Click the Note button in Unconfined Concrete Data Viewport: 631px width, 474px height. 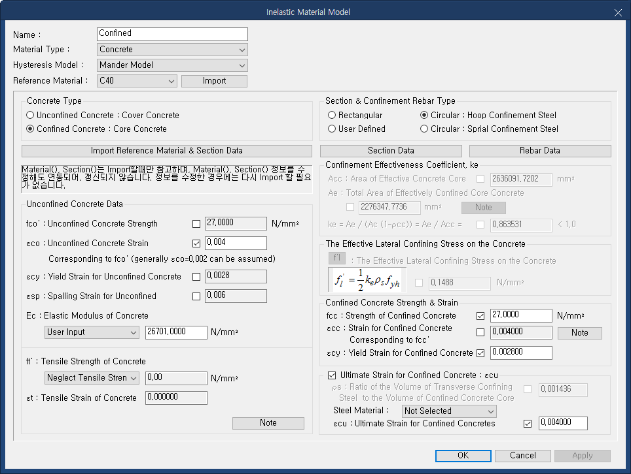pos(268,423)
